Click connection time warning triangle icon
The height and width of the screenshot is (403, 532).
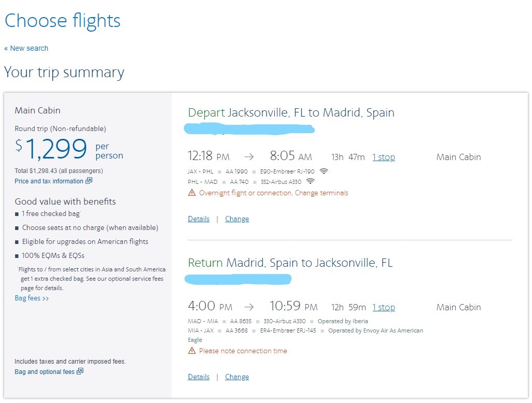click(192, 351)
